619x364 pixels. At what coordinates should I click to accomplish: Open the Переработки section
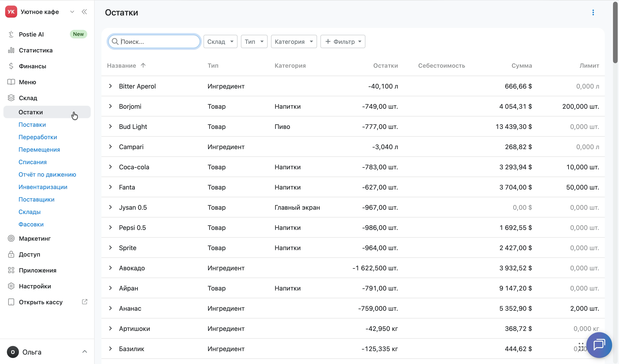38,137
